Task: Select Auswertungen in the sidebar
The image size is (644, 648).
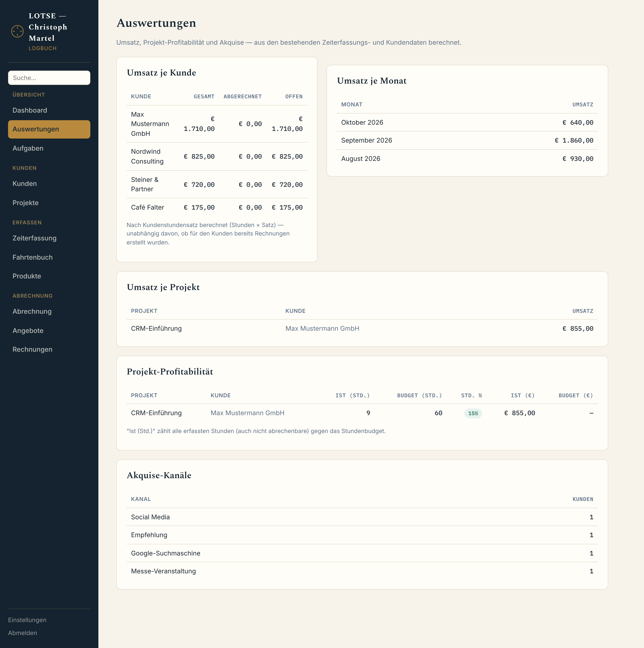Action: click(49, 129)
